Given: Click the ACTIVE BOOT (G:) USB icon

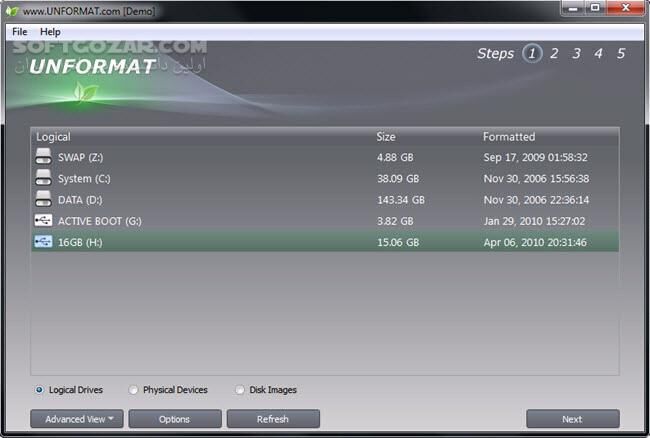Looking at the screenshot, I should (43, 220).
